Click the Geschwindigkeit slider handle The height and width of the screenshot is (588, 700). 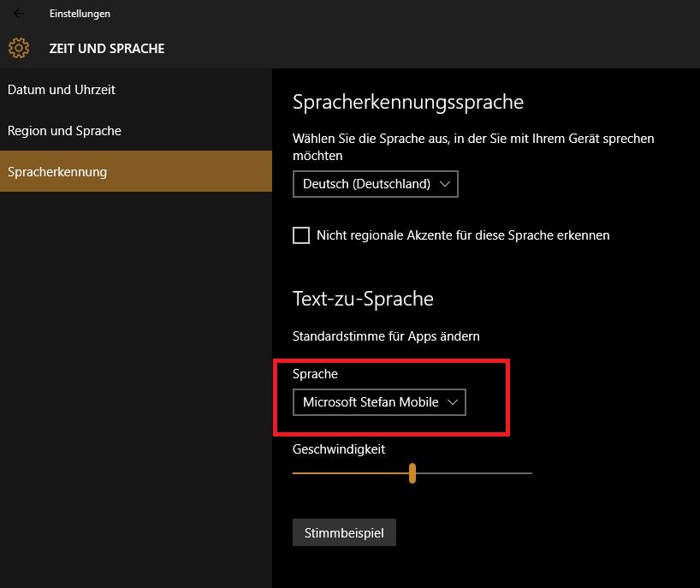point(412,473)
